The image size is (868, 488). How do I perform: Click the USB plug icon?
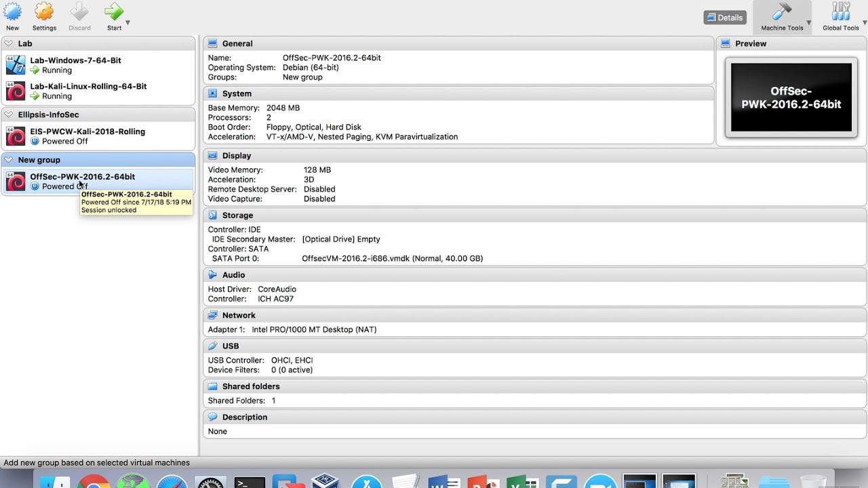tap(213, 346)
